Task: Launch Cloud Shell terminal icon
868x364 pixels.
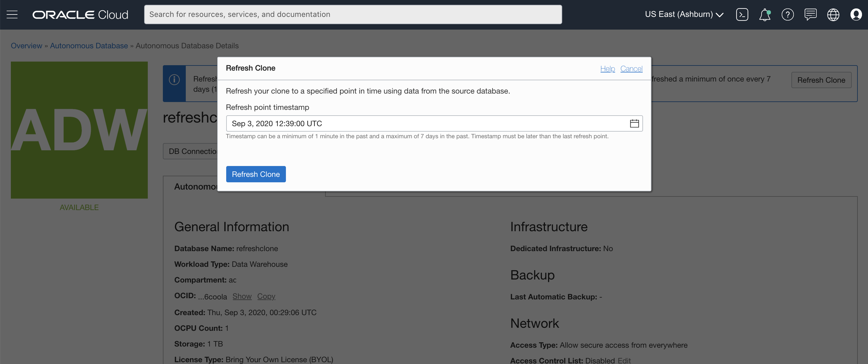Action: pyautogui.click(x=742, y=14)
